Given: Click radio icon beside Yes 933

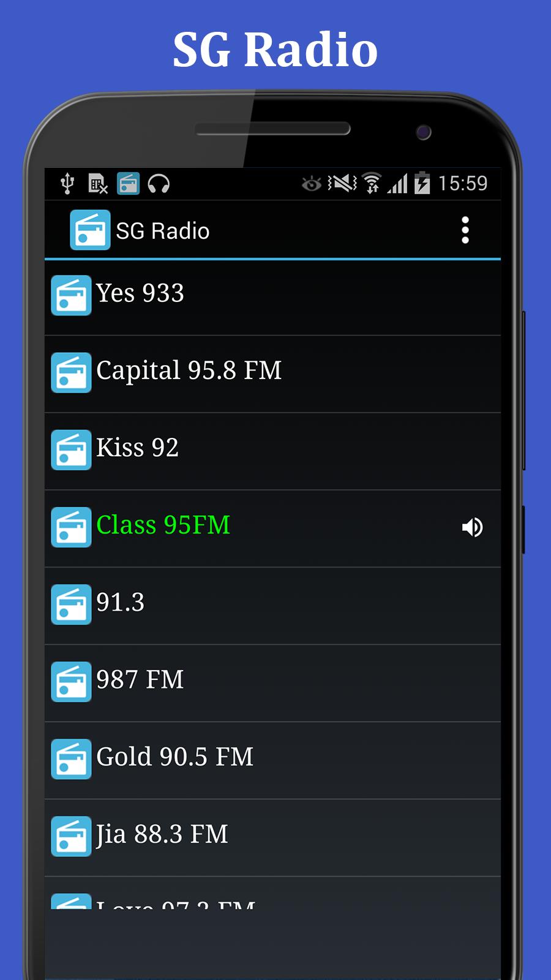Looking at the screenshot, I should pyautogui.click(x=71, y=296).
